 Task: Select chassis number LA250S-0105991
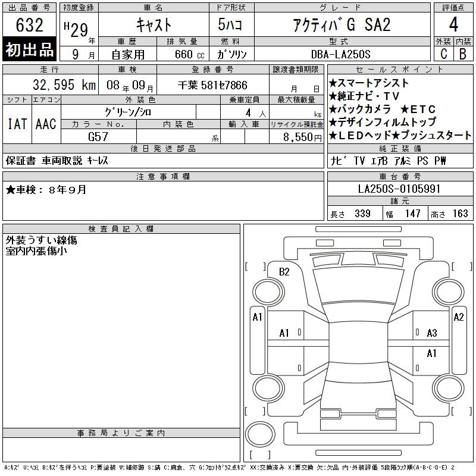(399, 189)
